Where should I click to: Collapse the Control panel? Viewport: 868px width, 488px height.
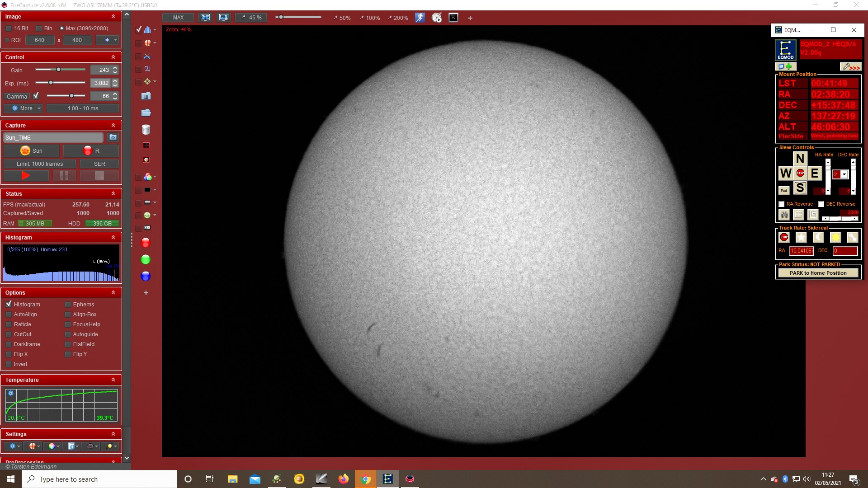[113, 57]
